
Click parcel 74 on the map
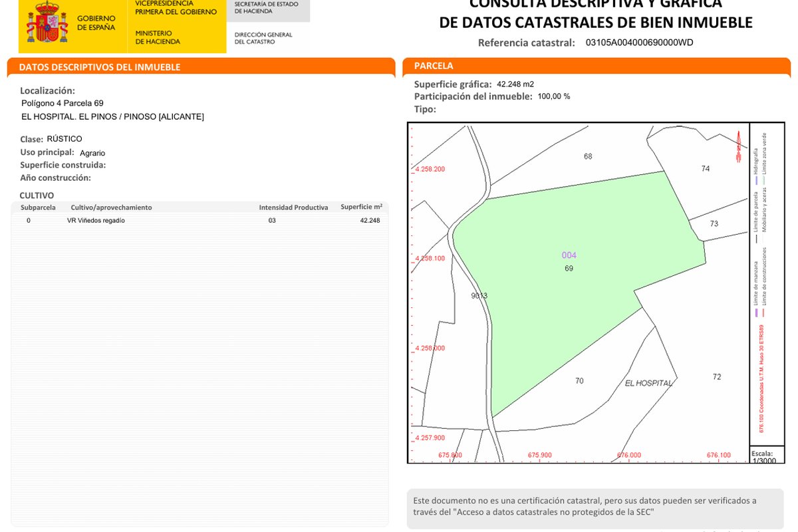coord(706,169)
